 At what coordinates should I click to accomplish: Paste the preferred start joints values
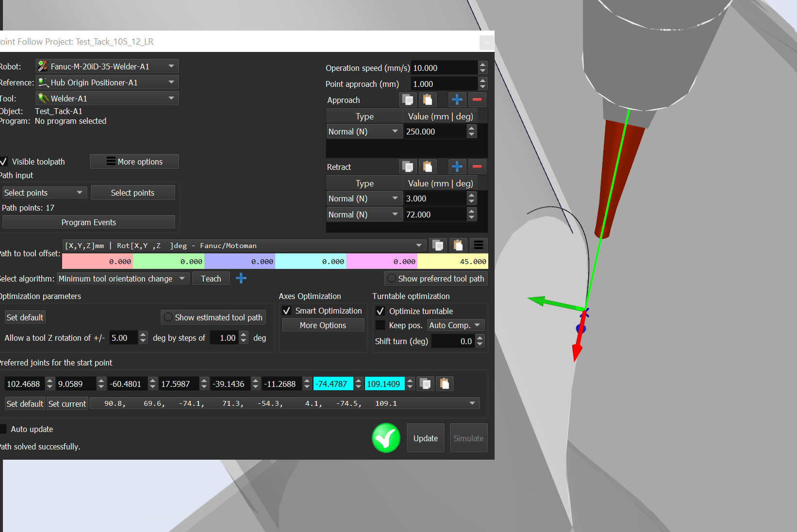pyautogui.click(x=444, y=384)
